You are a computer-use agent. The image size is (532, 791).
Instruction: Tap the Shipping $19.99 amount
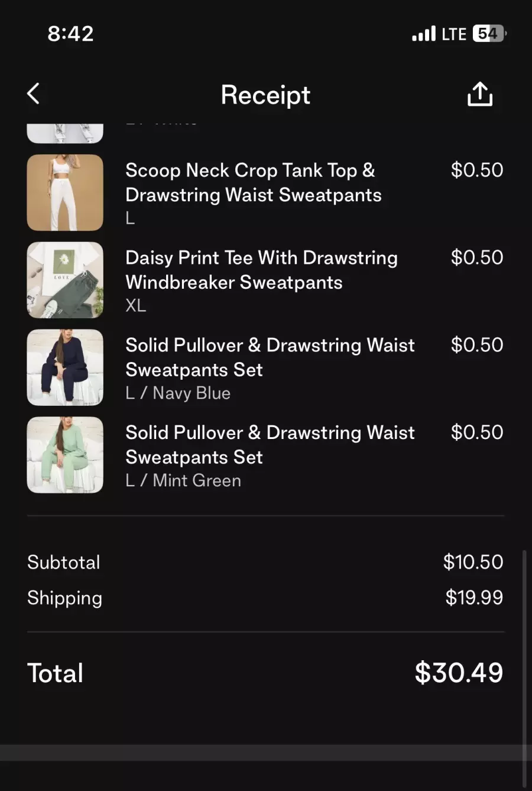point(474,598)
